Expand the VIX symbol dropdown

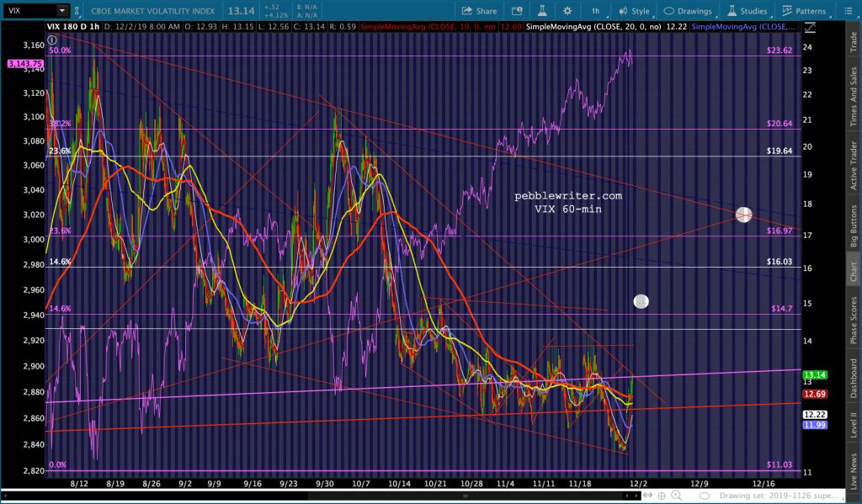(63, 11)
